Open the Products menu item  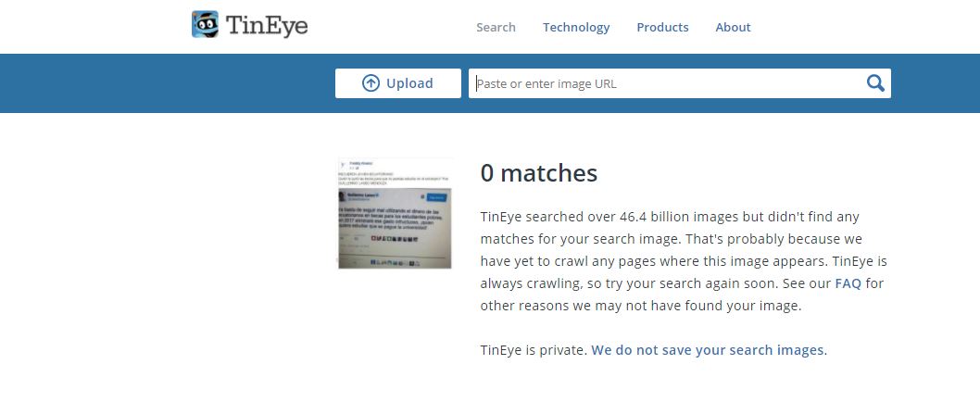(662, 27)
